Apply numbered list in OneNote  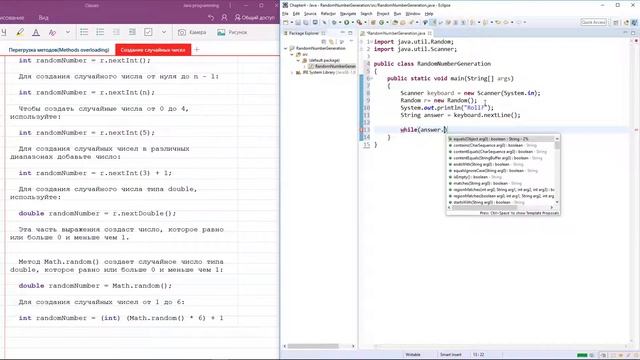tap(100, 32)
